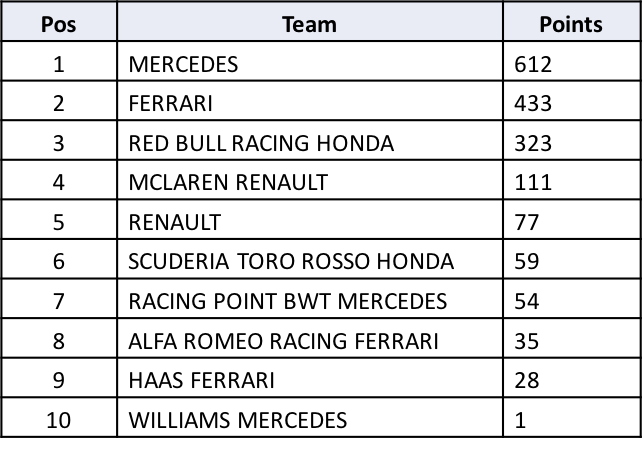Select the 111 points cell
This screenshot has width=643, height=450.
tap(572, 180)
